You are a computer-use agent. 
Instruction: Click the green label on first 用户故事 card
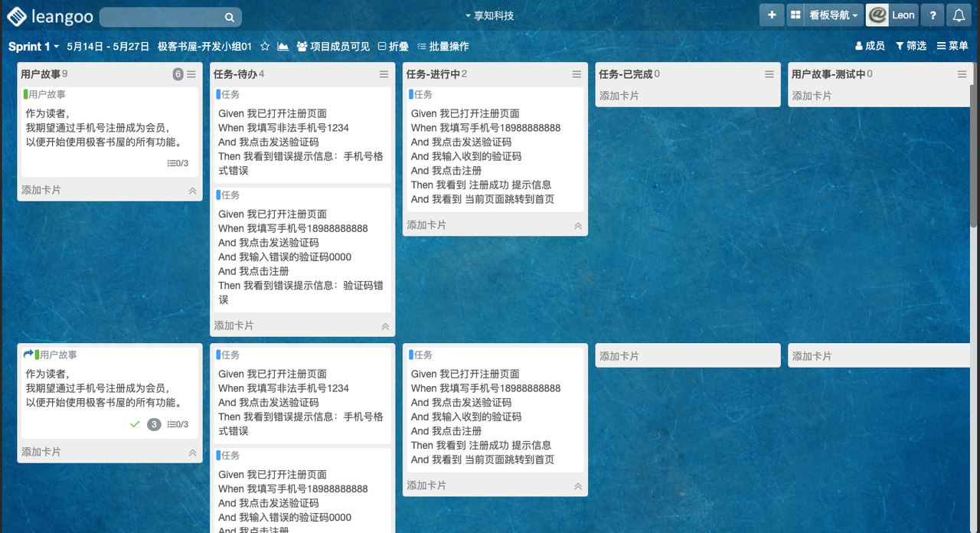(26, 94)
